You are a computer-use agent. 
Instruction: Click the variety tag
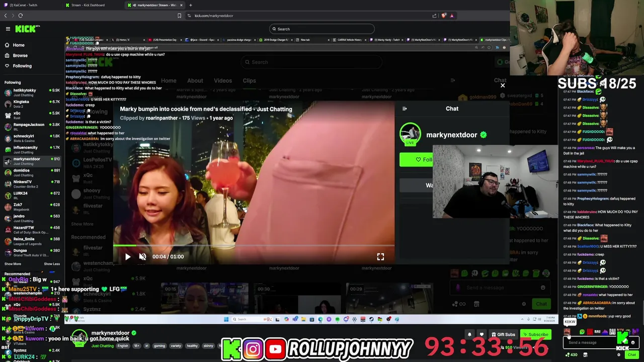[176, 346]
